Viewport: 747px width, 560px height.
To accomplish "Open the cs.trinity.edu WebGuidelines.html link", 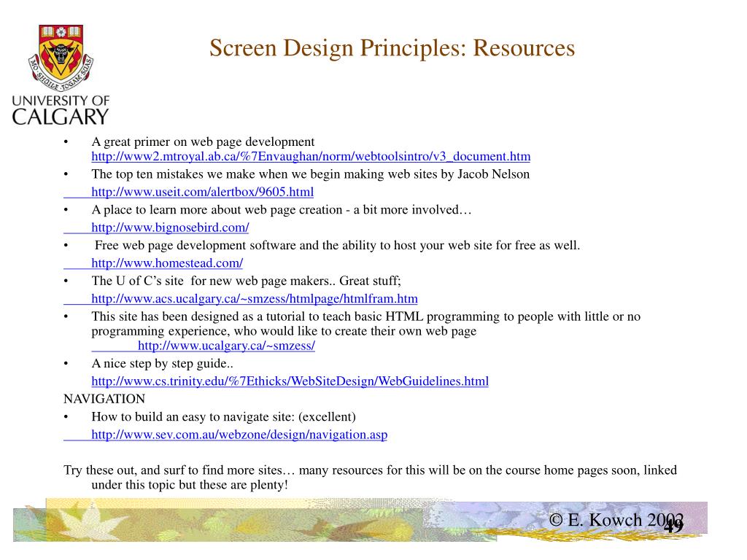I will [290, 381].
